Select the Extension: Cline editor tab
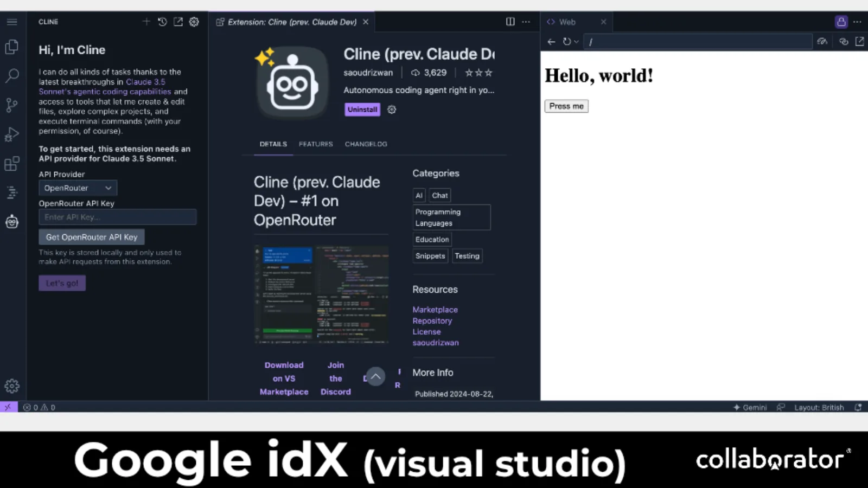The image size is (868, 488). [x=292, y=22]
